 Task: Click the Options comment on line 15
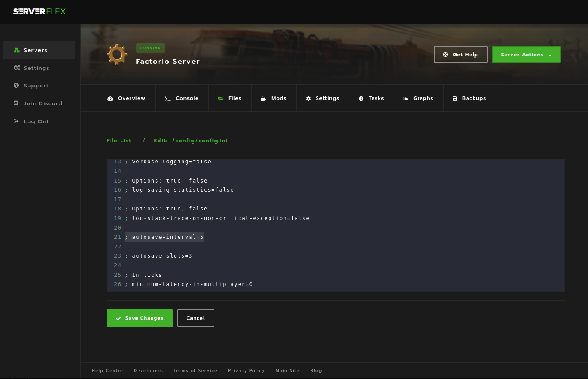[x=166, y=181]
